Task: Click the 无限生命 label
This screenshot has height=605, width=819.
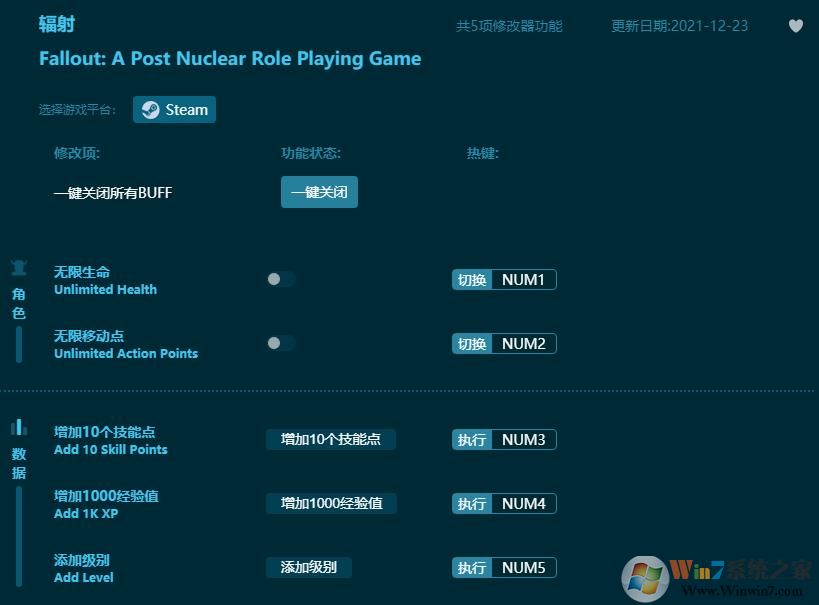Action: pyautogui.click(x=82, y=272)
